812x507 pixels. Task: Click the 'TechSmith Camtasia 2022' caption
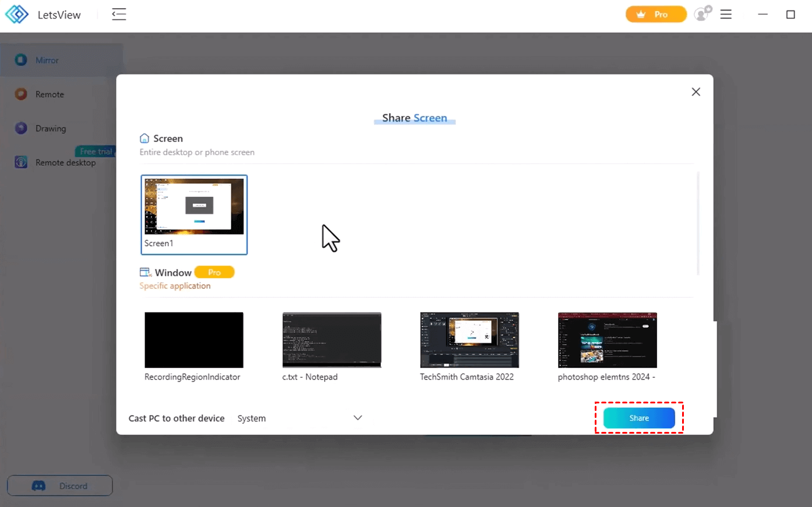click(x=467, y=377)
